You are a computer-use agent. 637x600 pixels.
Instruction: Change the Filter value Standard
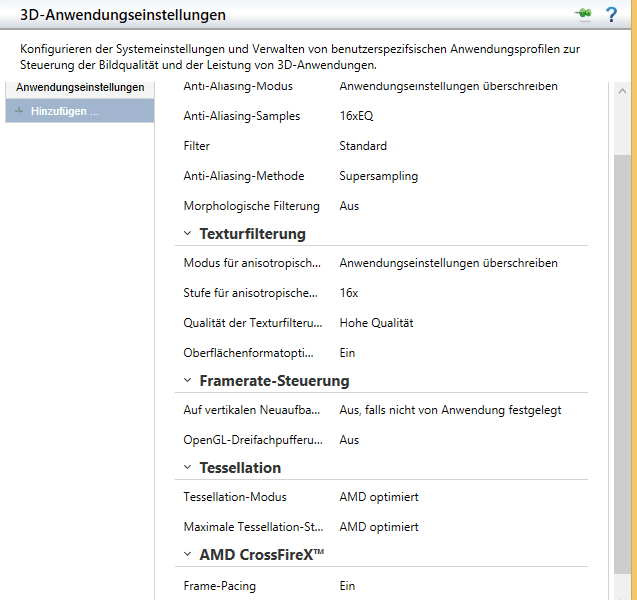click(363, 146)
